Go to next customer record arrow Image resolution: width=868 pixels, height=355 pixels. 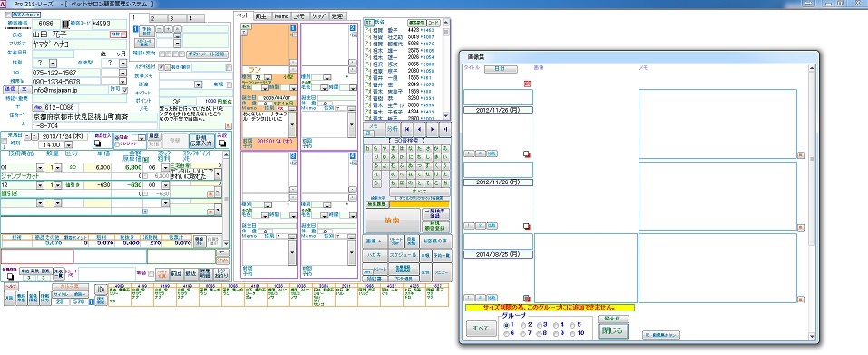tap(433, 130)
